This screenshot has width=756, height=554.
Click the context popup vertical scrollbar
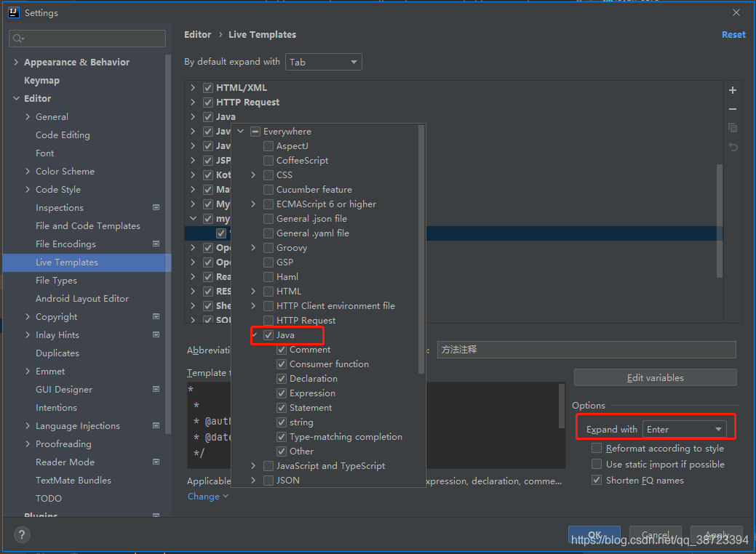[421, 249]
